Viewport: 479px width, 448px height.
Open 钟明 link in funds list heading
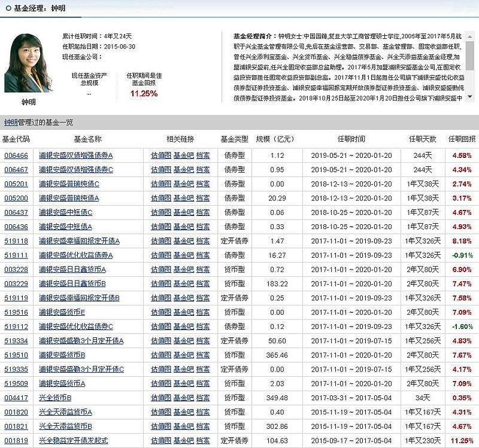point(11,123)
